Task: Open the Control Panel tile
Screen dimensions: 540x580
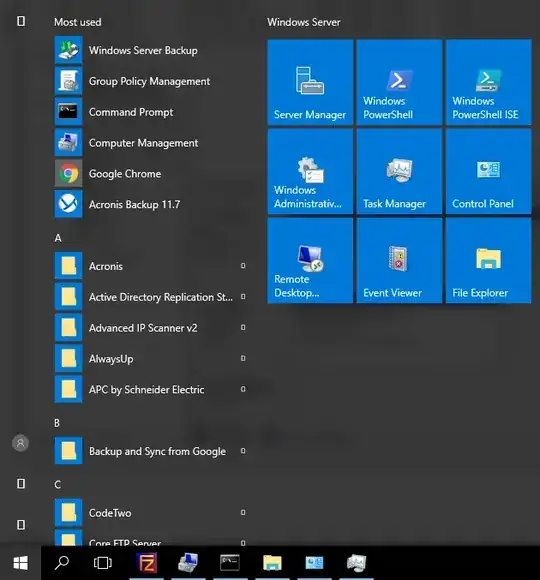Action: click(488, 171)
